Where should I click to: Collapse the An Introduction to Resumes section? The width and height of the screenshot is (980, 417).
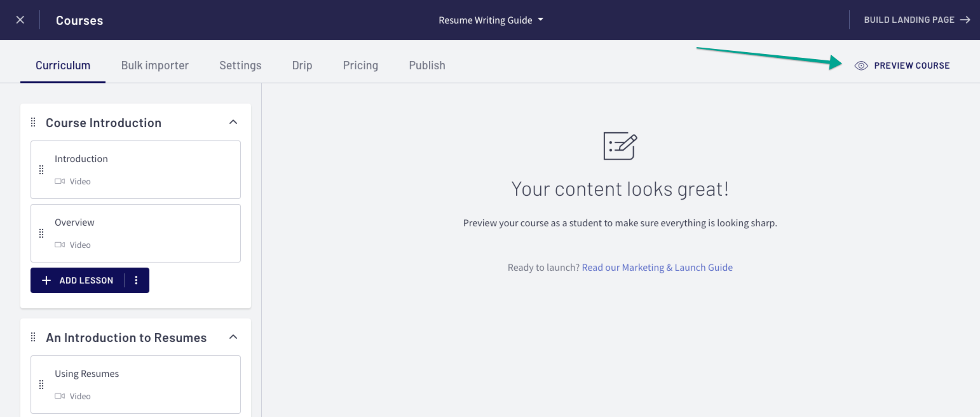(233, 337)
